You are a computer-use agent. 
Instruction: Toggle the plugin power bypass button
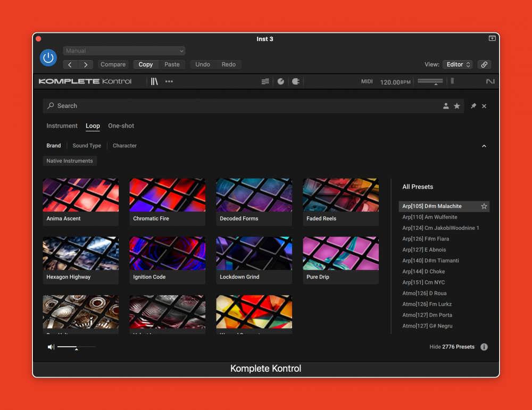pos(48,57)
